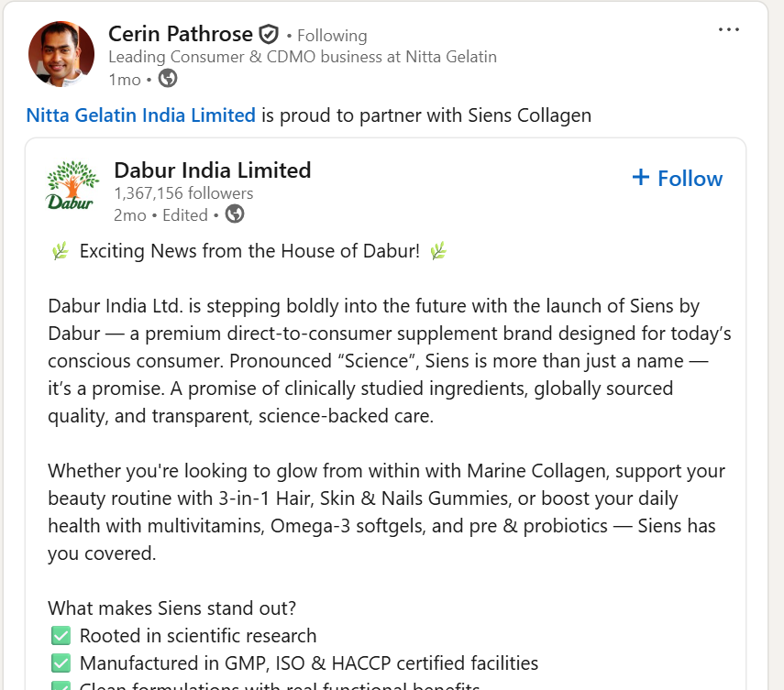Click the leaf emoji after House of Dabur!
The width and height of the screenshot is (784, 690).
[438, 251]
